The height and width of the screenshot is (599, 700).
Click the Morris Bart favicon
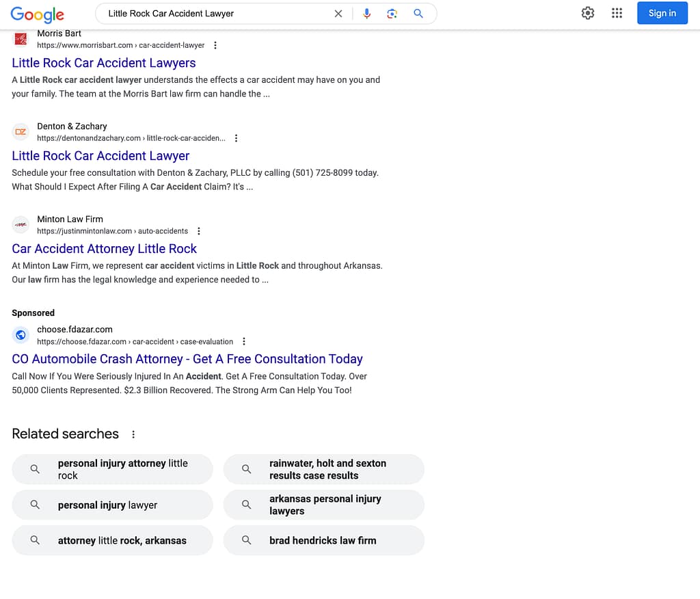pyautogui.click(x=21, y=39)
